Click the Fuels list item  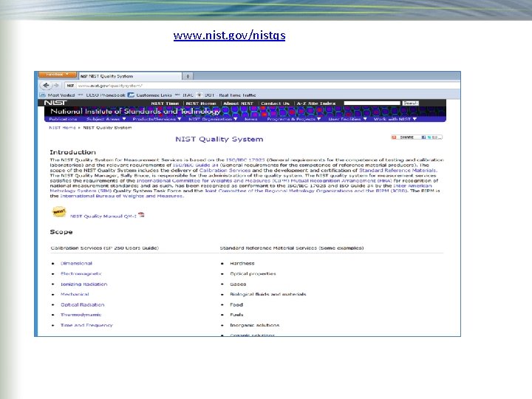[236, 315]
